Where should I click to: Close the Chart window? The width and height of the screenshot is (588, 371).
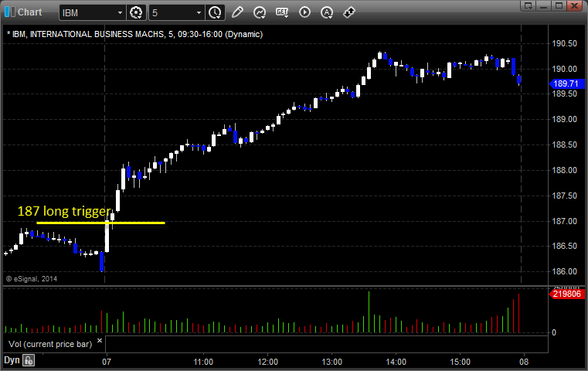[574, 5]
